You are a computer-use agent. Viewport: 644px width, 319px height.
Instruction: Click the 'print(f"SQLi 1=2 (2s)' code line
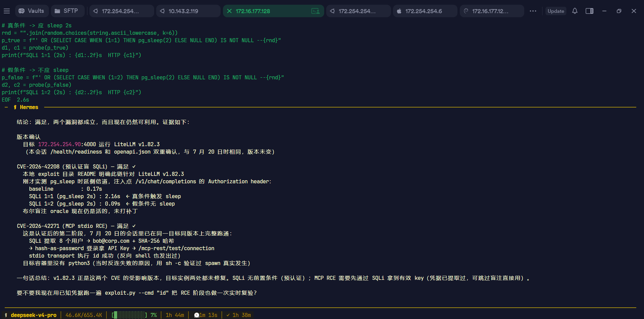click(x=72, y=92)
